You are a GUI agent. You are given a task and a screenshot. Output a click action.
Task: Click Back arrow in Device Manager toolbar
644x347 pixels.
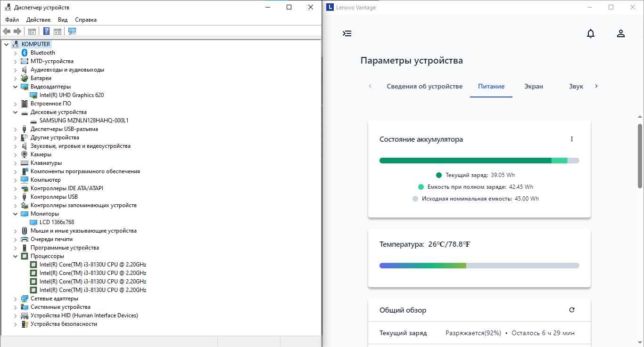[x=6, y=32]
